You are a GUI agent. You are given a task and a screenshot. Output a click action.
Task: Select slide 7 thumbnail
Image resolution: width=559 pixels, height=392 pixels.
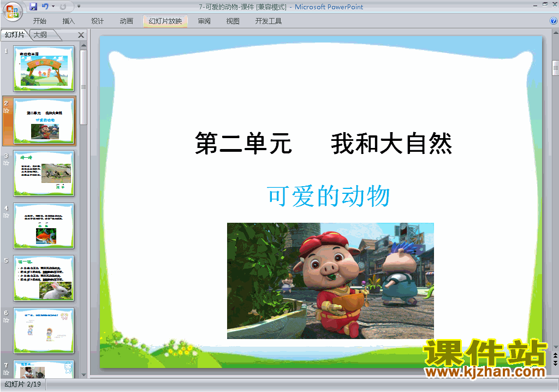tap(44, 369)
